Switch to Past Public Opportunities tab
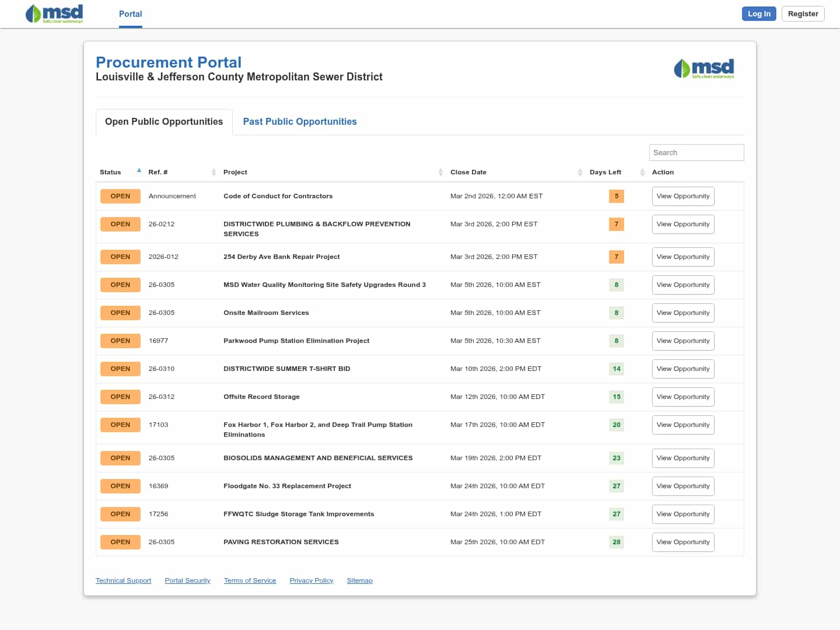 coord(299,121)
